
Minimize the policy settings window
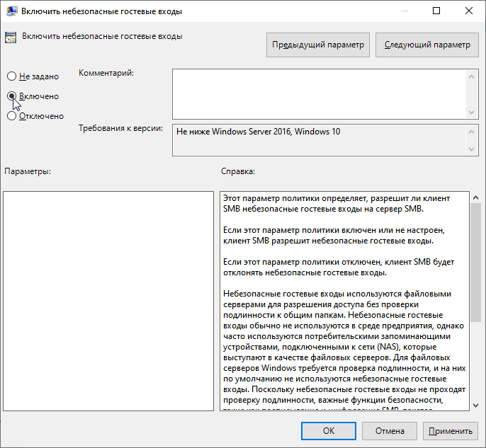[403, 11]
